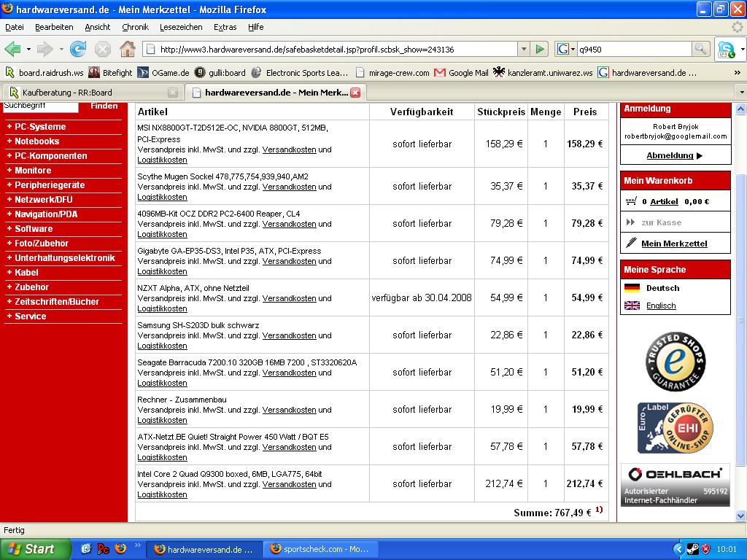
Task: Expand PC-Systeme category
Action: tap(40, 127)
